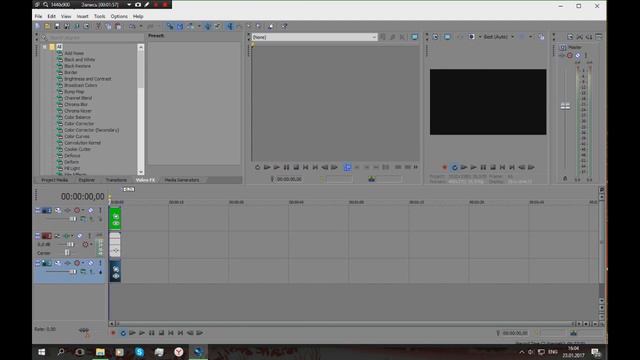Open the project Properties toolbar icon
The height and width of the screenshot is (360, 640).
point(86,27)
